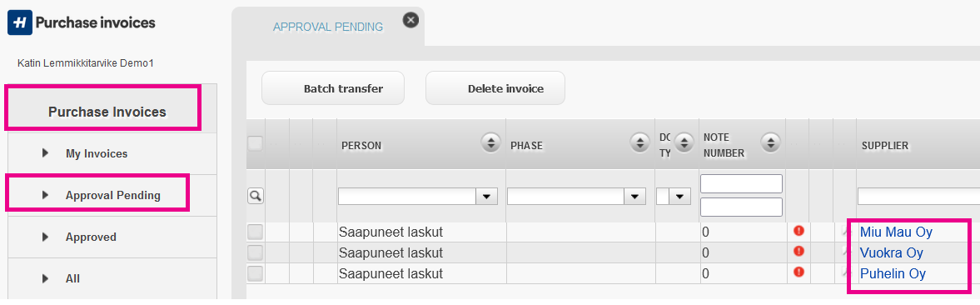Check the Miu Mau Oy invoice row
The image size is (980, 305).
click(x=255, y=232)
